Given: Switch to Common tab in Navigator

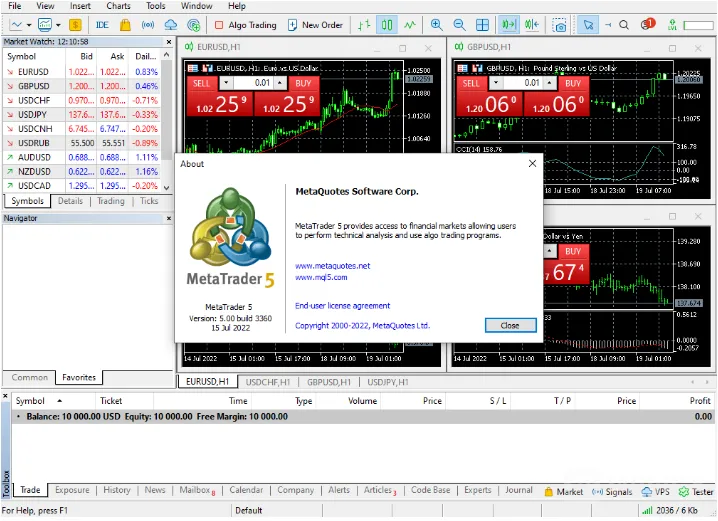Looking at the screenshot, I should pyautogui.click(x=30, y=377).
